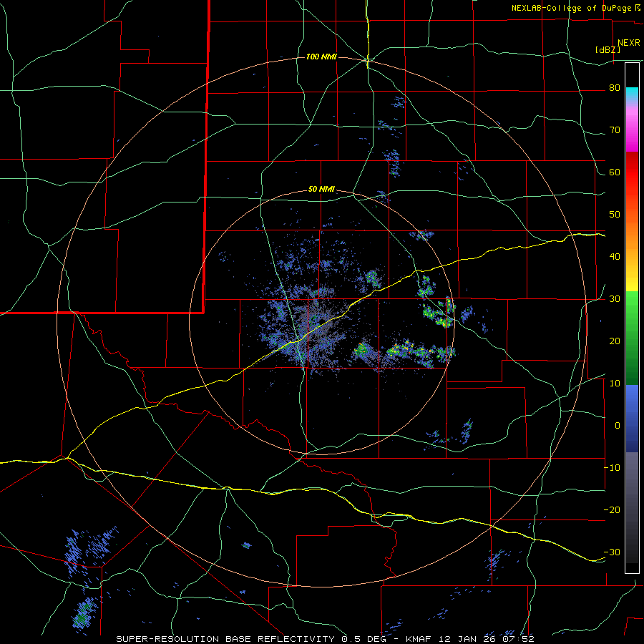Click the 60 value on dBZ scale

tap(615, 172)
